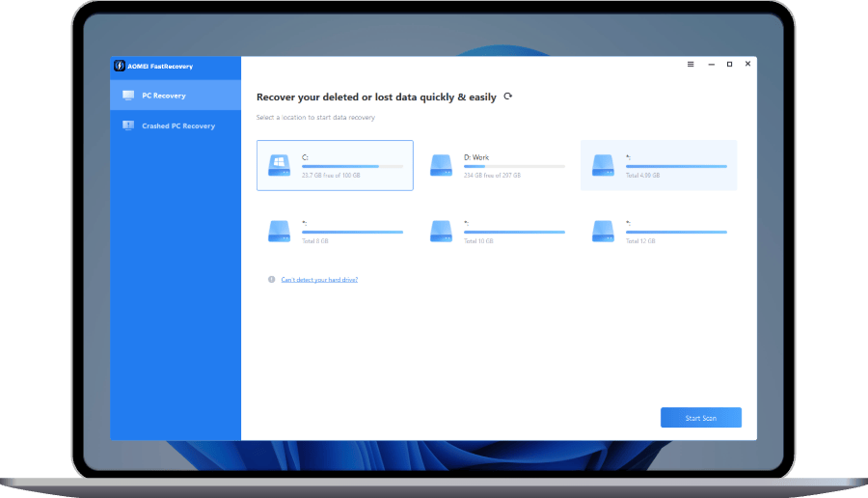This screenshot has width=868, height=498.
Task: Maximize the FastRecovery window
Action: point(729,65)
